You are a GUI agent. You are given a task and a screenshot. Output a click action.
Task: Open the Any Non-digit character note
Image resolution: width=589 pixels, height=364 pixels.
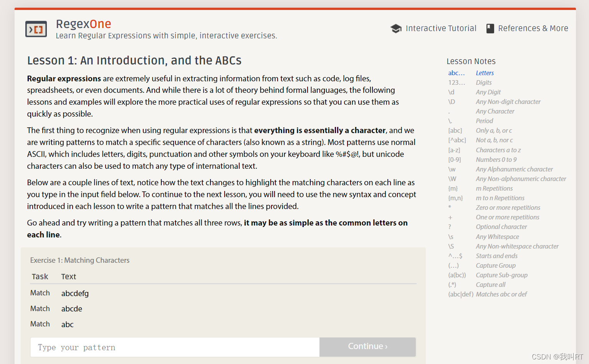tap(508, 102)
